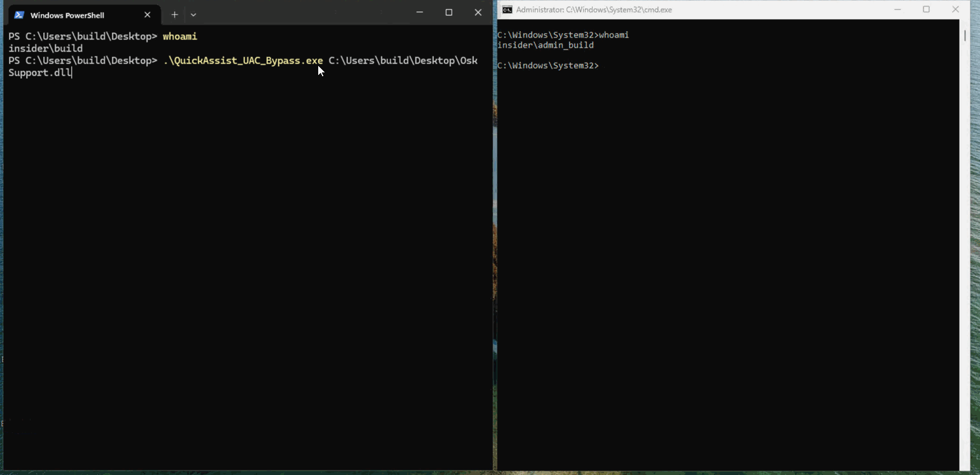Click the PowerShell icon on the tab
This screenshot has width=980, height=475.
tap(19, 15)
